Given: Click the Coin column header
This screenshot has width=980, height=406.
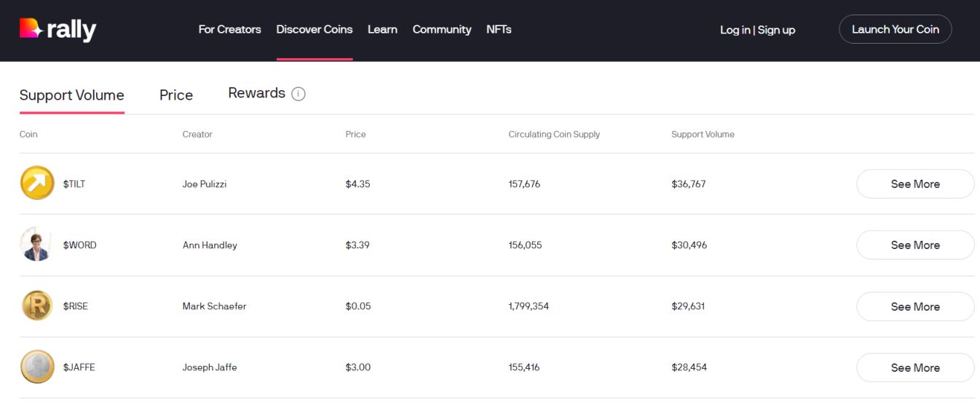Looking at the screenshot, I should 28,134.
